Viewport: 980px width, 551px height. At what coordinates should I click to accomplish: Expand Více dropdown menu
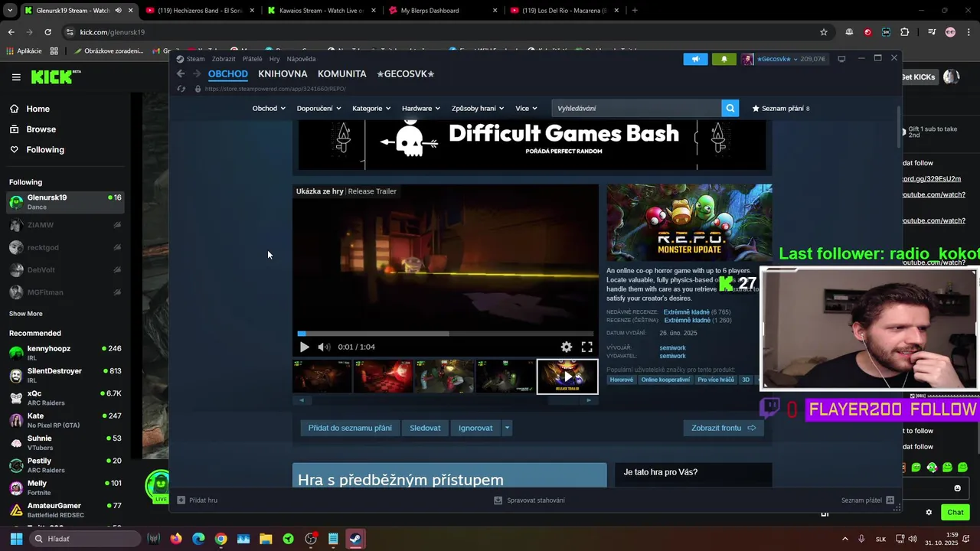tap(526, 109)
